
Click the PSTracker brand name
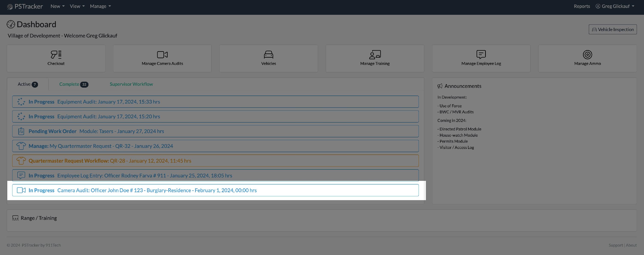29,6
